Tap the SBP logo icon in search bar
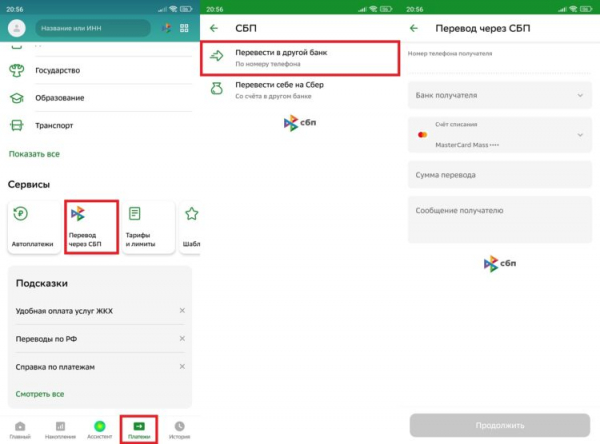 (x=166, y=28)
